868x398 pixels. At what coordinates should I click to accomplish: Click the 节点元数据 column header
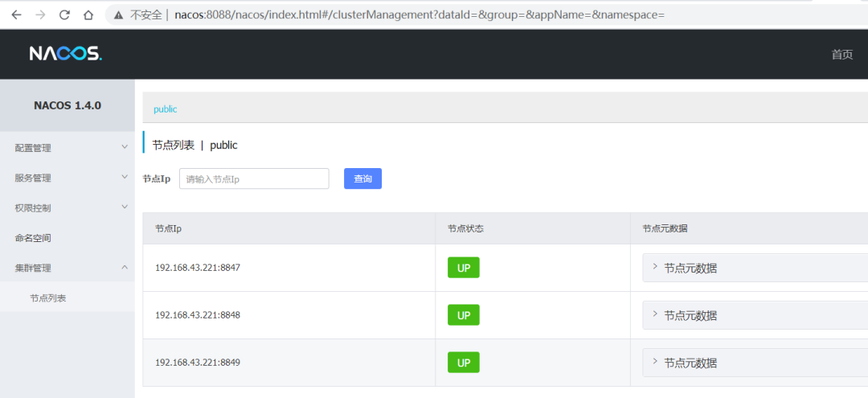749,228
